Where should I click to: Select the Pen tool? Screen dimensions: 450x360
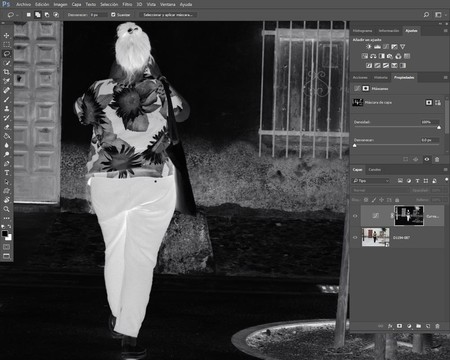point(6,163)
